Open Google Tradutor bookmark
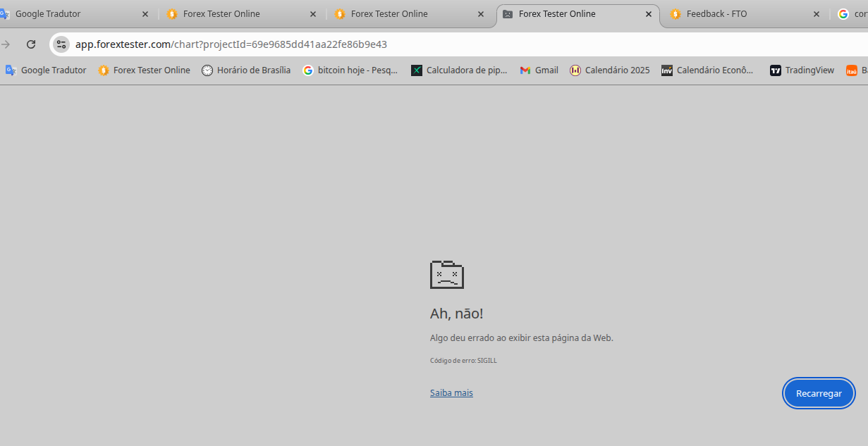 coord(46,70)
